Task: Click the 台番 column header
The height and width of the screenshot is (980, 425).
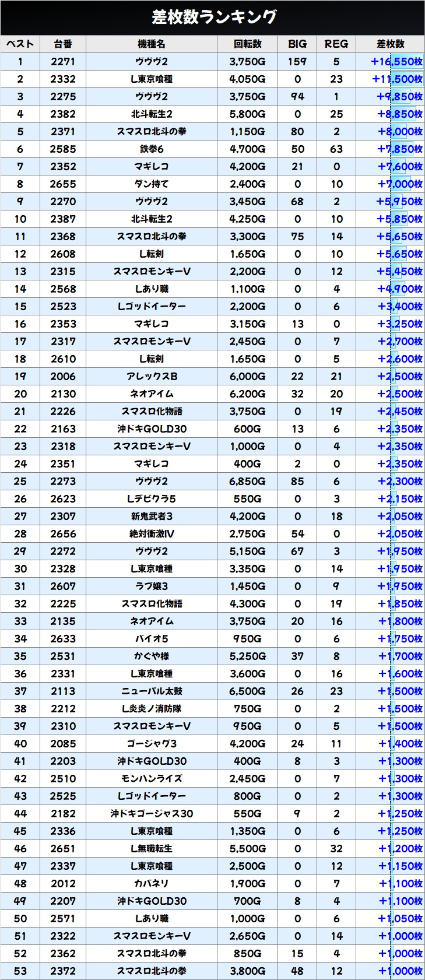Action: click(x=63, y=44)
